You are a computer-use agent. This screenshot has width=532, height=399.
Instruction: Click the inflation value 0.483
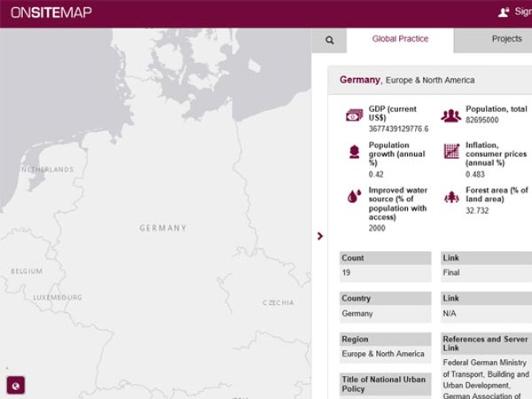tap(475, 175)
